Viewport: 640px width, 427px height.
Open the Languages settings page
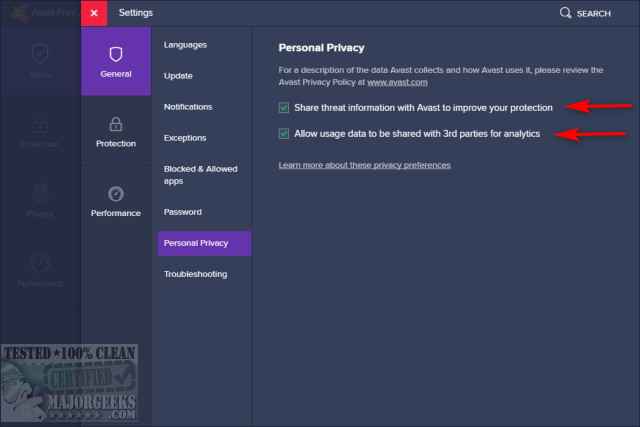(185, 45)
